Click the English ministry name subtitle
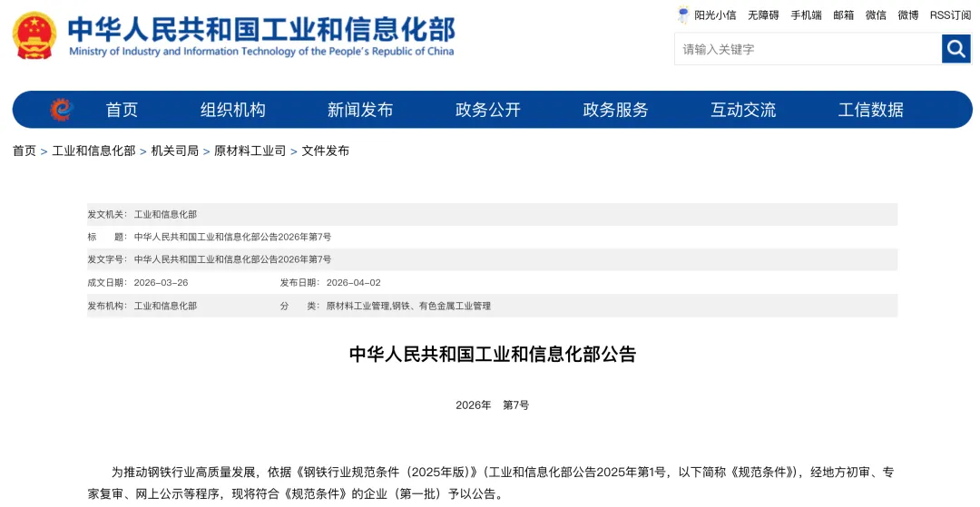Image resolution: width=980 pixels, height=507 pixels. coord(262,52)
